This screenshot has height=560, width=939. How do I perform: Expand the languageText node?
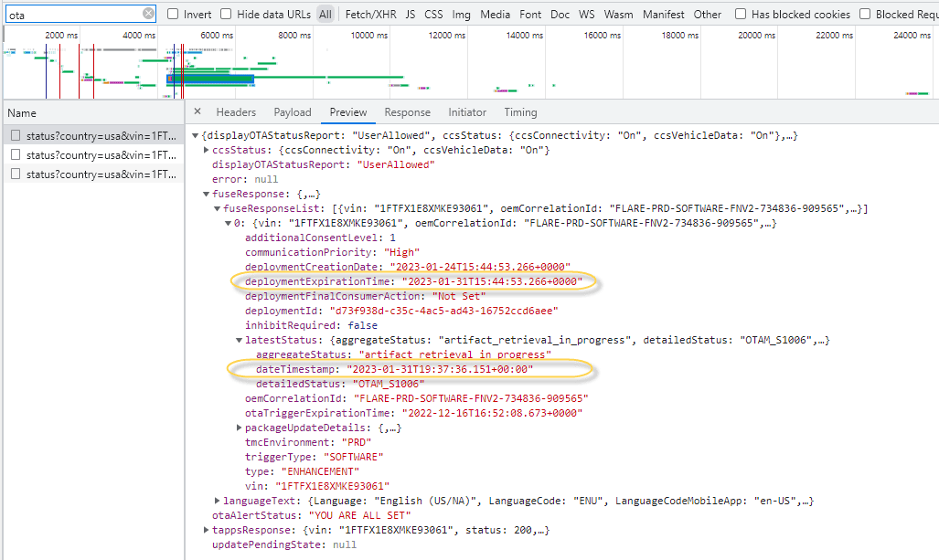pyautogui.click(x=217, y=501)
